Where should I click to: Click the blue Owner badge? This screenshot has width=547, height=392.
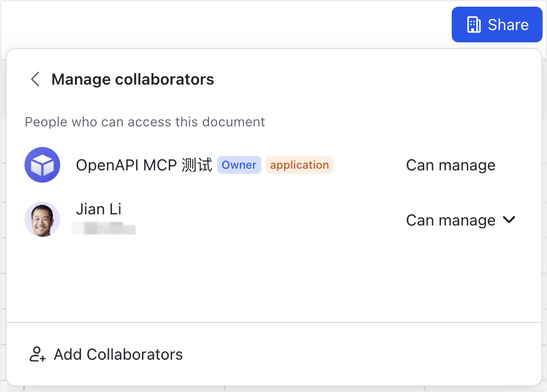pos(239,165)
